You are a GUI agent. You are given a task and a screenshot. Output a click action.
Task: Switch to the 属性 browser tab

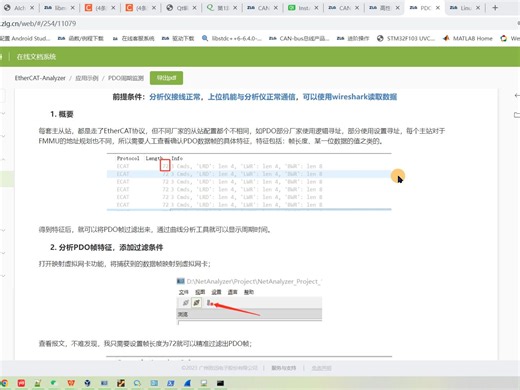coord(384,8)
